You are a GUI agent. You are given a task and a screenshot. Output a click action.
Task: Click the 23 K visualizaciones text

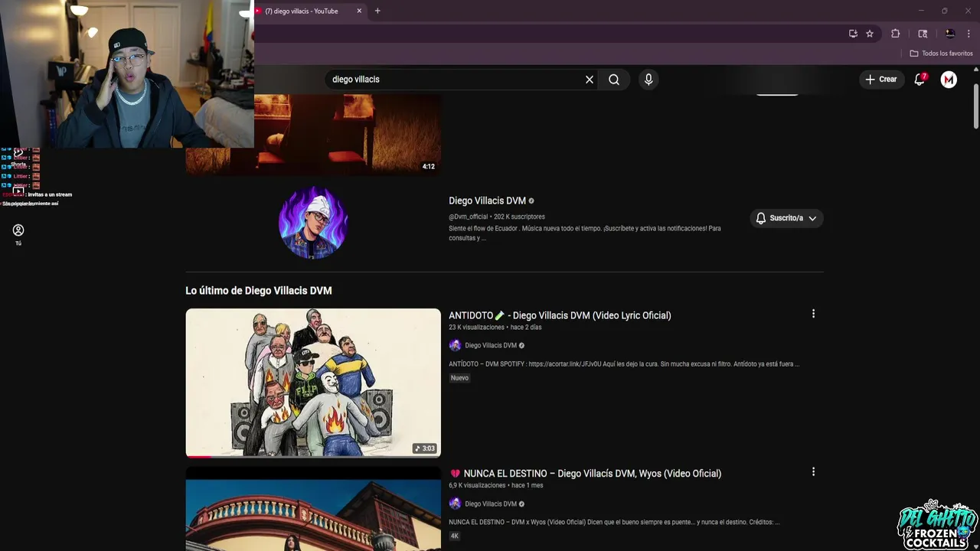pos(476,328)
